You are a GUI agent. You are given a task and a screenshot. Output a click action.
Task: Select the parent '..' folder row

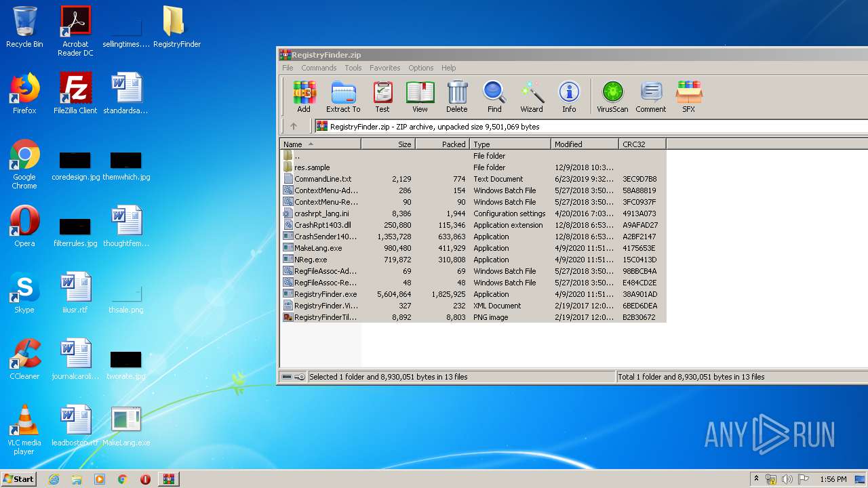click(473, 156)
